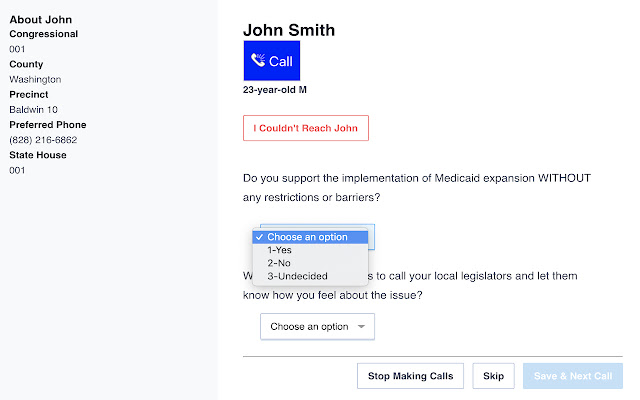Click the "23-year-old M" demographic text
Screen dimensions: 640x400
[x=276, y=89]
